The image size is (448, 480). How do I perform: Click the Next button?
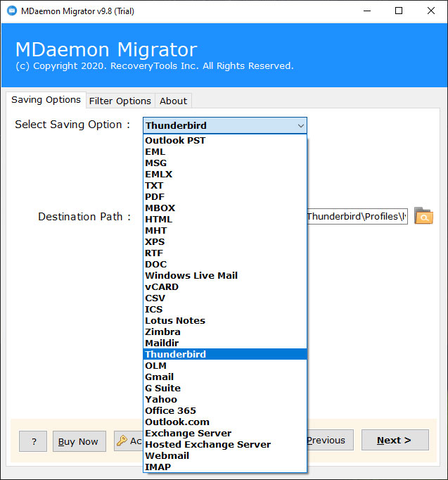tap(395, 440)
